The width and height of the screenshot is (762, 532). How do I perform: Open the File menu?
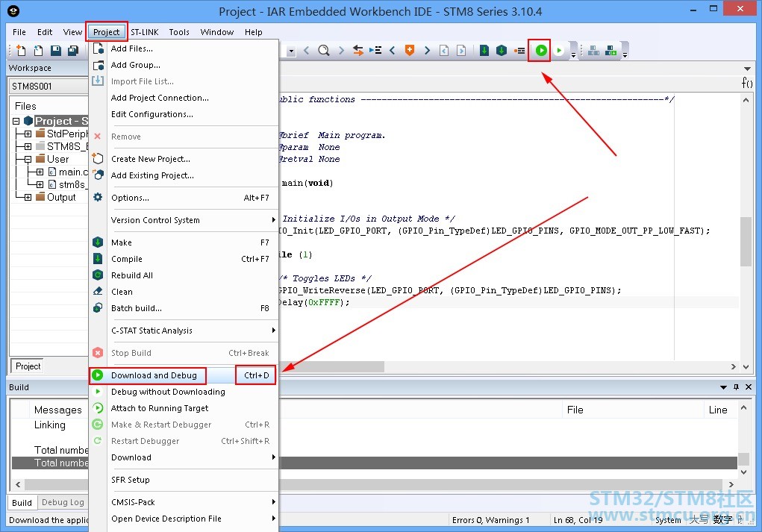[19, 32]
